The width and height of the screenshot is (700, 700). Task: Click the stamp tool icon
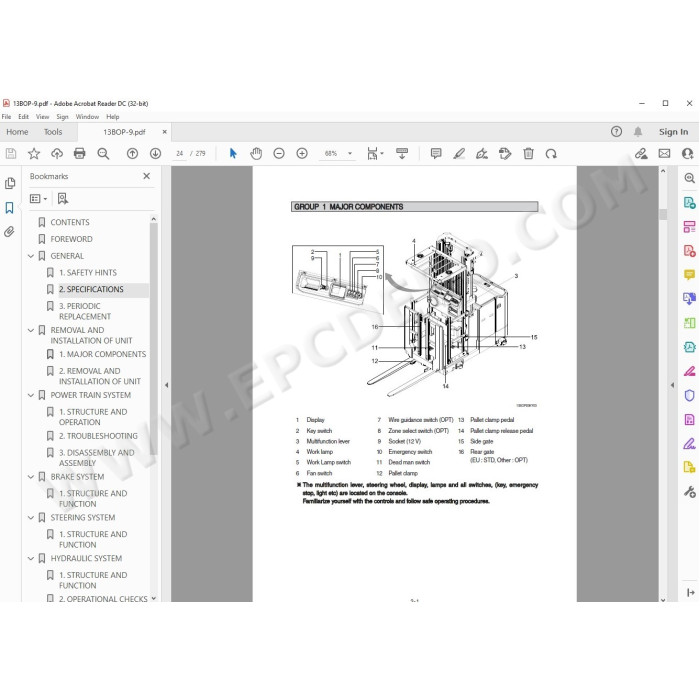505,154
